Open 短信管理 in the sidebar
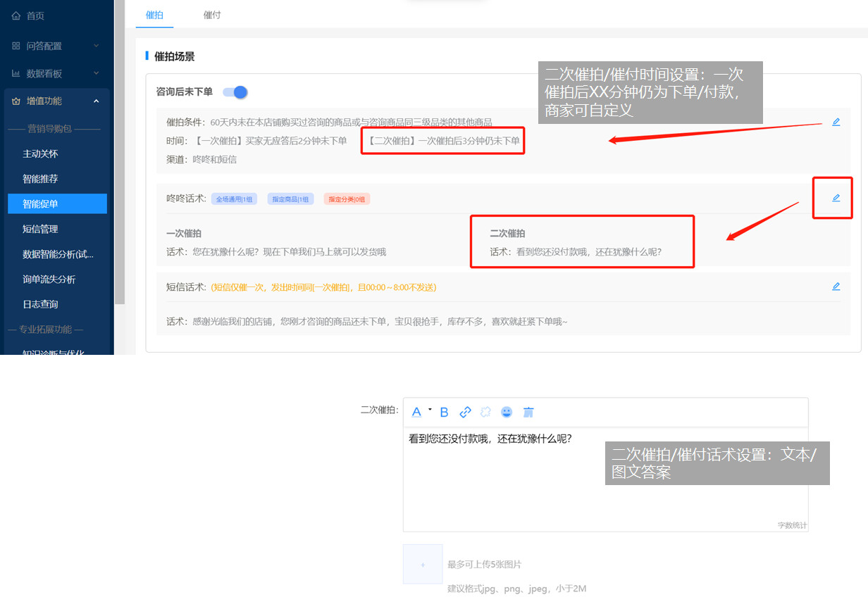 point(40,229)
